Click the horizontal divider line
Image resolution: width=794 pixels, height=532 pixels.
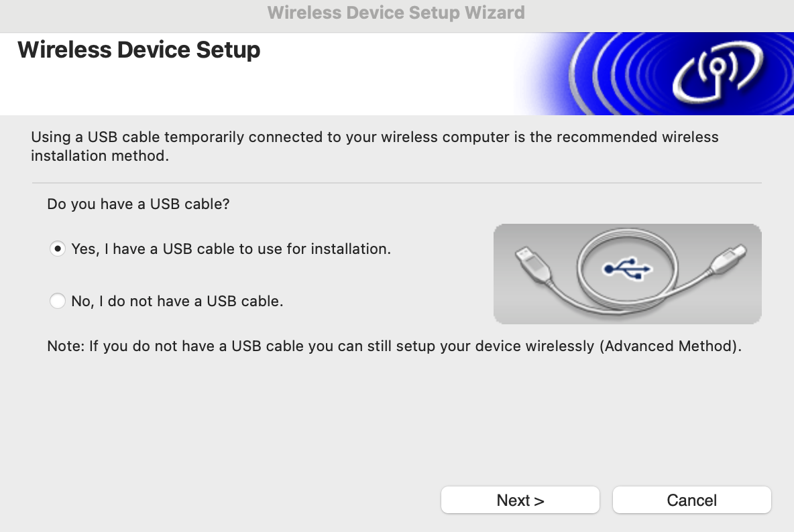click(396, 180)
